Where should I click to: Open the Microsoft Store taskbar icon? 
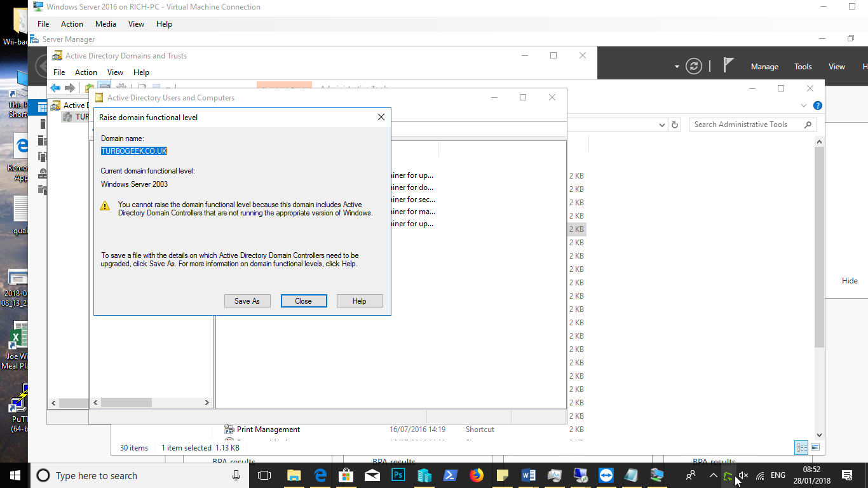[346, 475]
